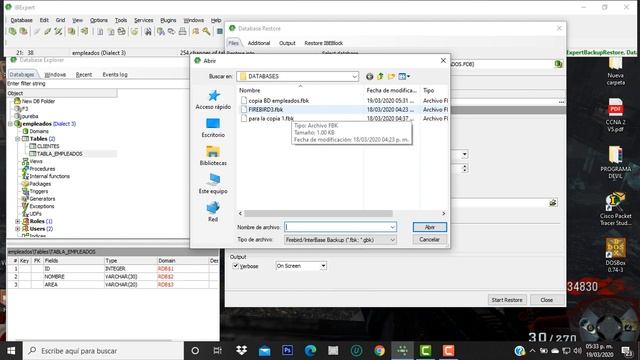Open the Tipo de archivo dropdown
Viewport: 640px width, 360px height.
(340, 240)
